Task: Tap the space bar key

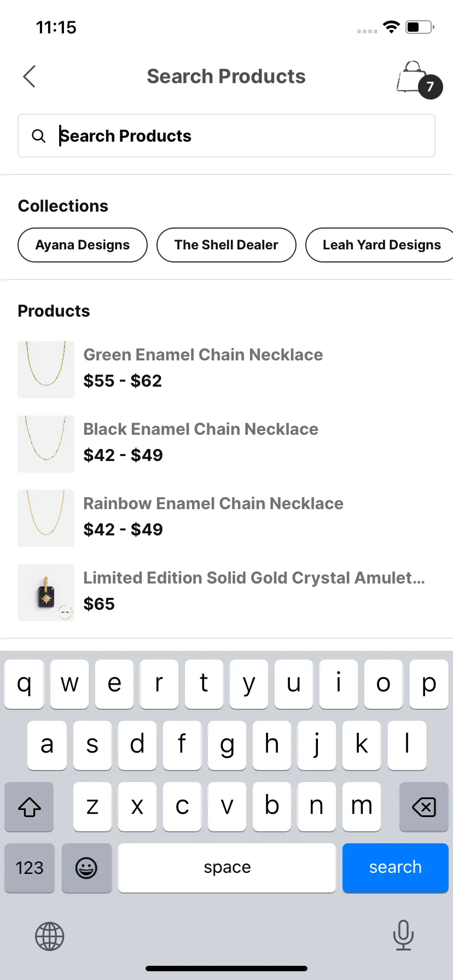Action: coord(227,868)
